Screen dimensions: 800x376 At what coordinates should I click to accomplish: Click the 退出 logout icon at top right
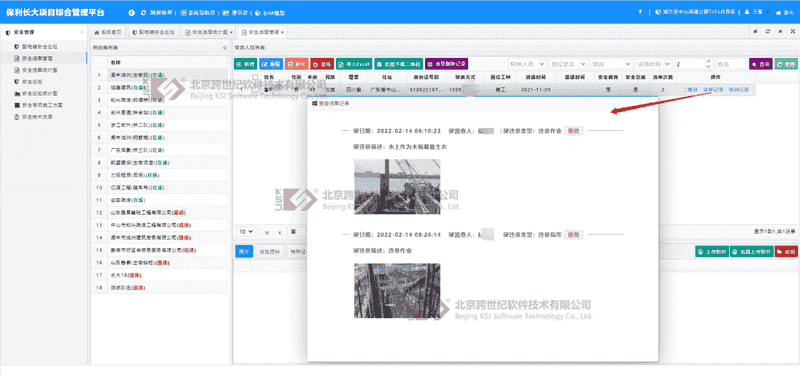tap(779, 12)
